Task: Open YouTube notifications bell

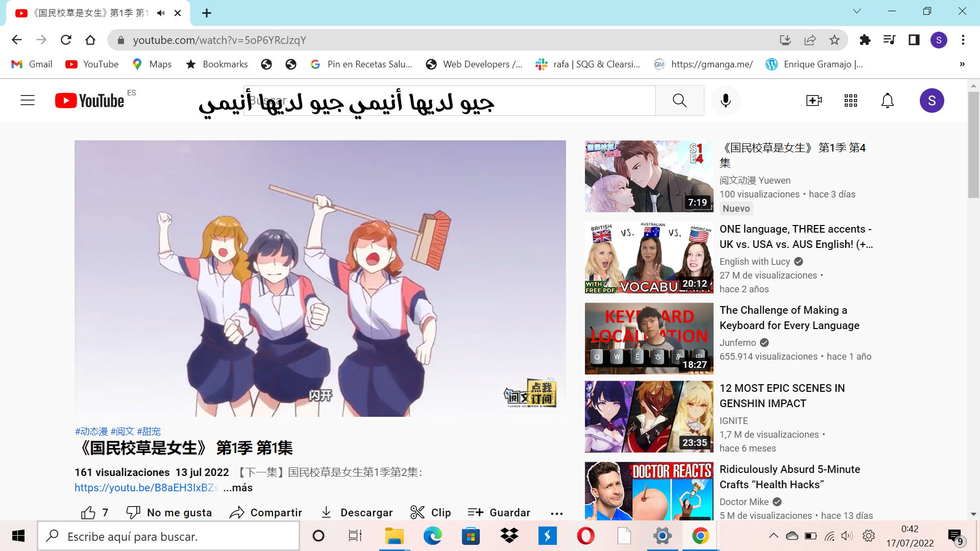Action: [x=888, y=101]
